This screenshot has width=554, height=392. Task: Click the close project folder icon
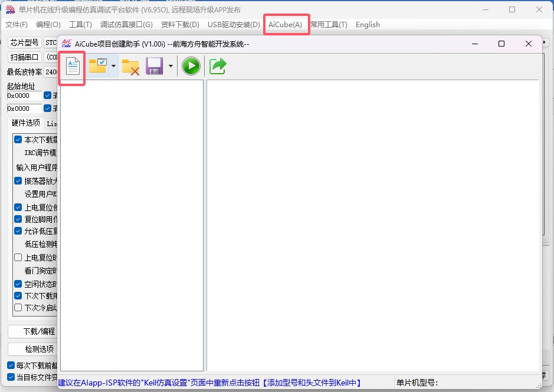130,67
